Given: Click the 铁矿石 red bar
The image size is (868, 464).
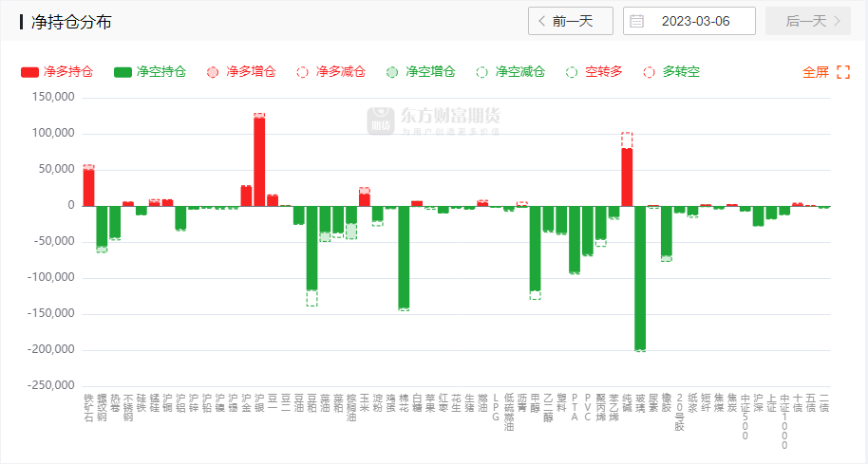Looking at the screenshot, I should click(x=88, y=187).
